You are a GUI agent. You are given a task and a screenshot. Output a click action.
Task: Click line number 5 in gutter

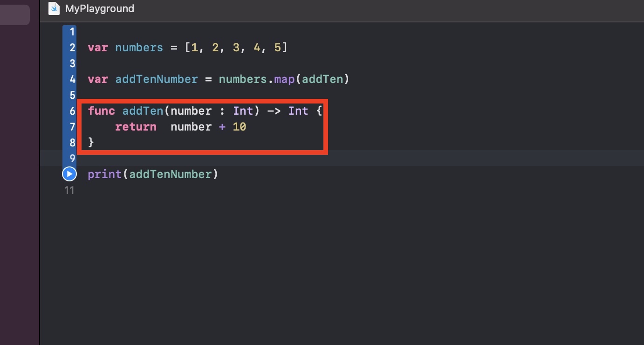(x=72, y=95)
